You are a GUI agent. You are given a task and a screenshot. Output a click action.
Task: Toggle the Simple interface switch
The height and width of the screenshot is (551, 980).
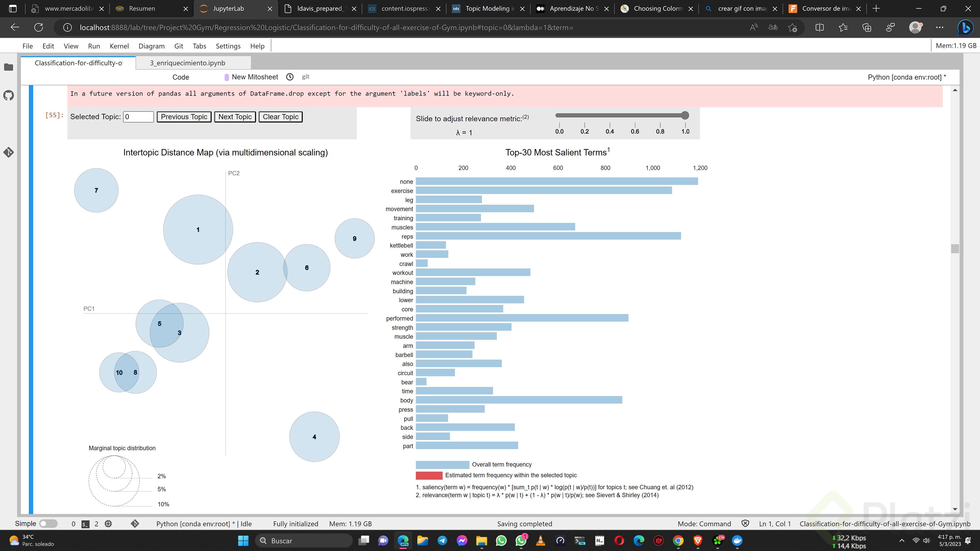pos(48,524)
